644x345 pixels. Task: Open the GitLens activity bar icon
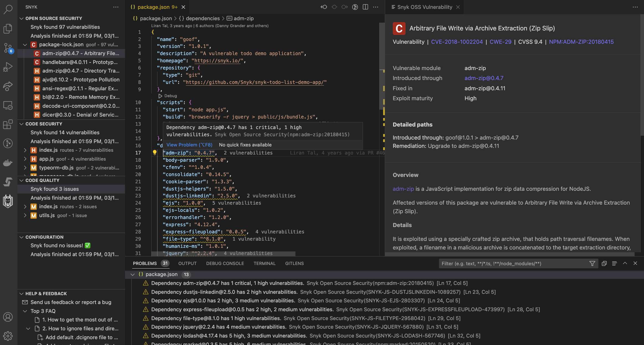point(8,143)
